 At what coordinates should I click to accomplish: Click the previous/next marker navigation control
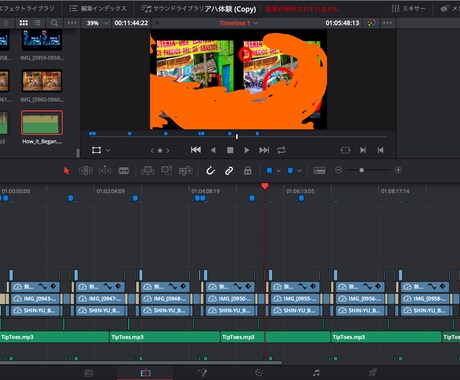click(x=160, y=151)
